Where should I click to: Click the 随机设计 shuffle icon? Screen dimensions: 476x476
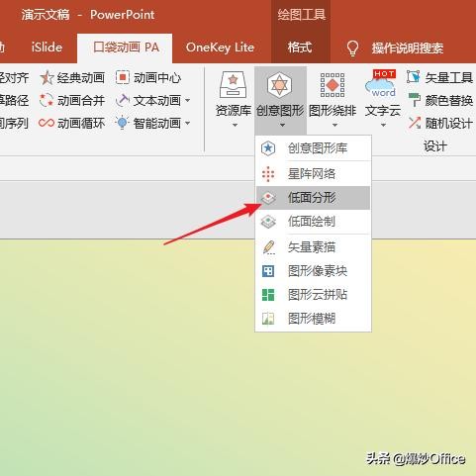[x=415, y=123]
